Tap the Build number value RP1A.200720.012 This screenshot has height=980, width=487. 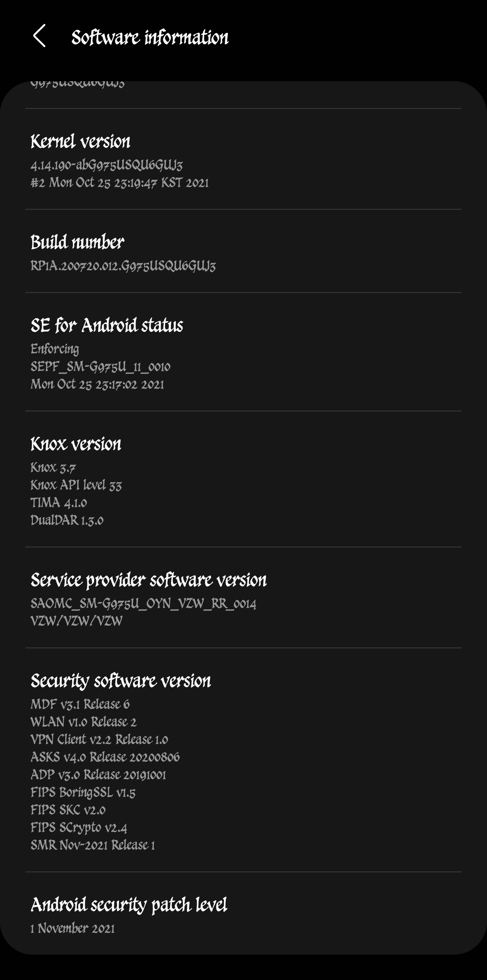(x=123, y=266)
